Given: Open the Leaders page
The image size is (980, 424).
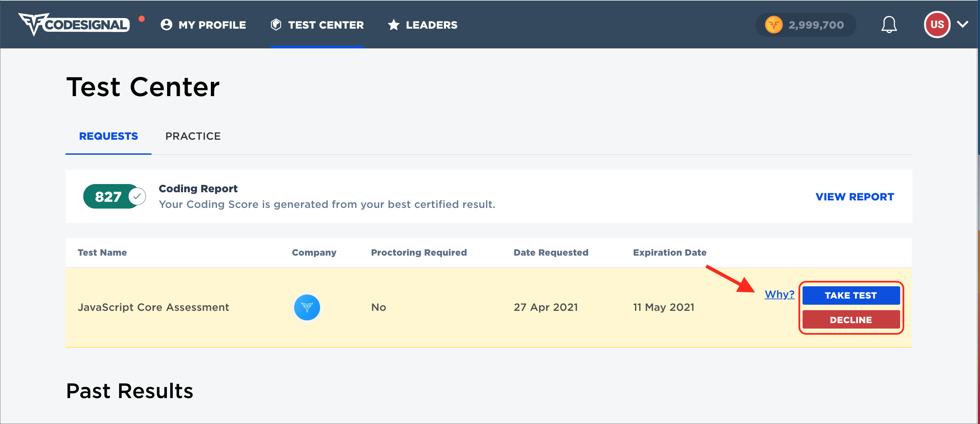Looking at the screenshot, I should point(422,25).
